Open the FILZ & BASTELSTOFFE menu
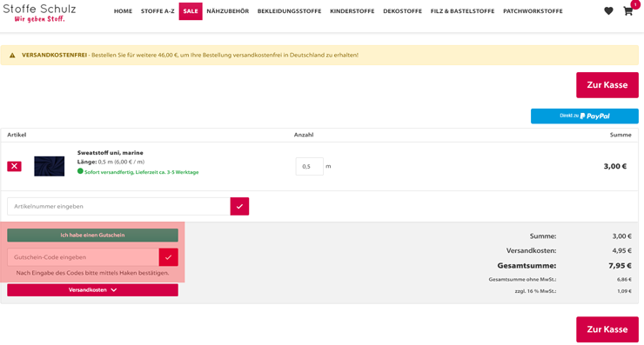 click(462, 11)
